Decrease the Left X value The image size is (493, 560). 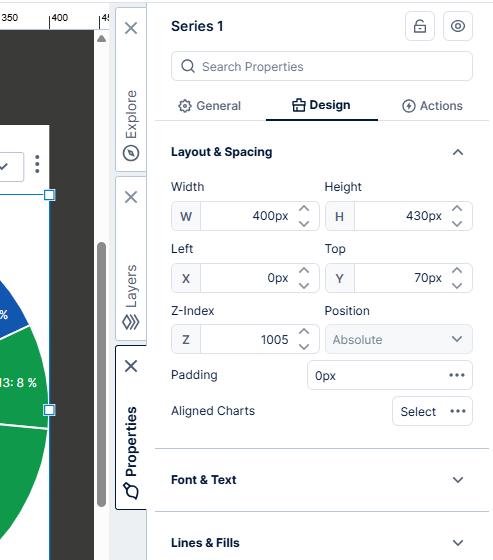pos(304,286)
